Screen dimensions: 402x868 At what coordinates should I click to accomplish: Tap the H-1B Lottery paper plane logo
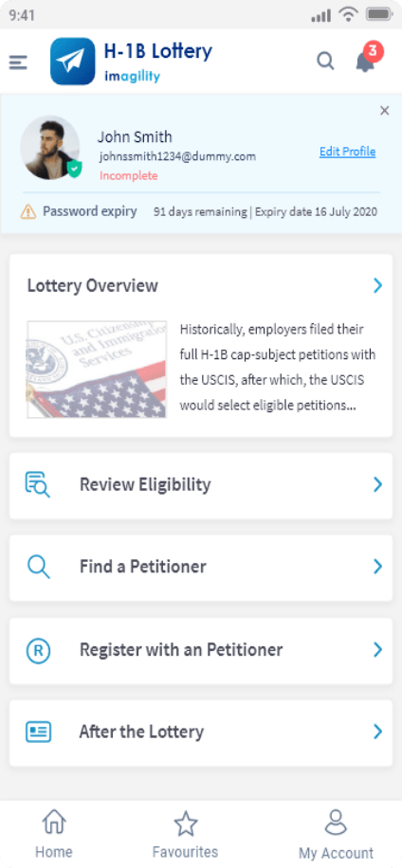pyautogui.click(x=73, y=62)
